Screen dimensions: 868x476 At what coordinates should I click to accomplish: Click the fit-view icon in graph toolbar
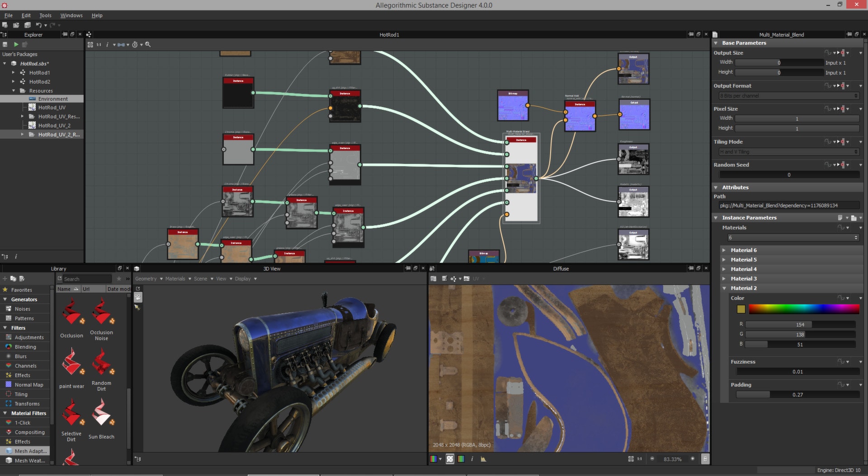coord(90,45)
